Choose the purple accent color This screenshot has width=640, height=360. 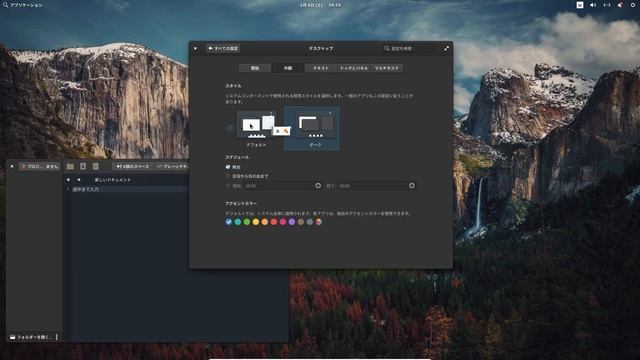tap(292, 222)
